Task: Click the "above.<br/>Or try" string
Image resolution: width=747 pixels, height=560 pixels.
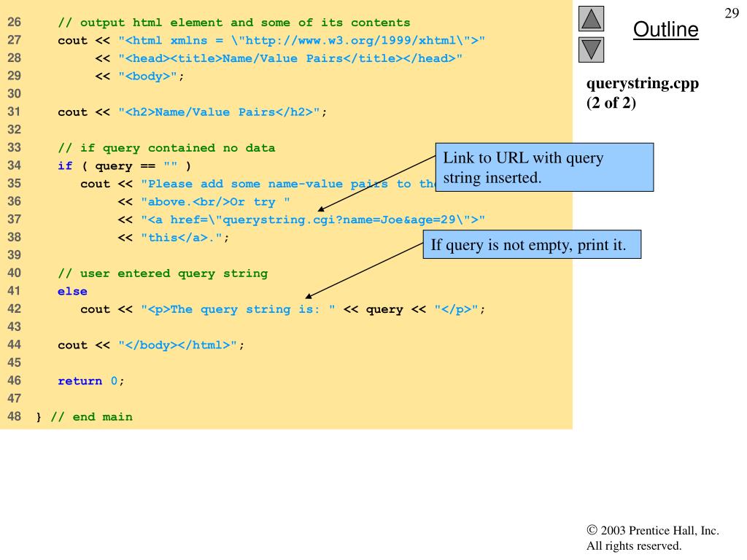Action: (x=215, y=202)
